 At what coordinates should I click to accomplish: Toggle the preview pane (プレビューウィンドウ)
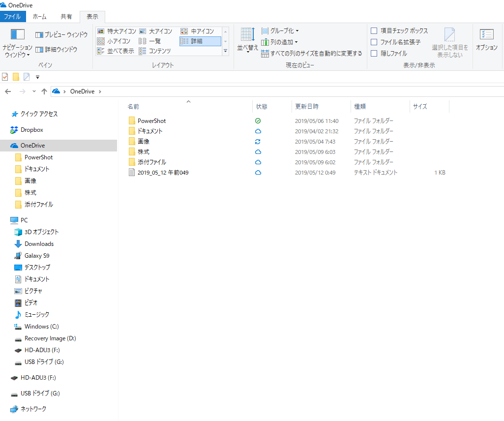(x=61, y=35)
